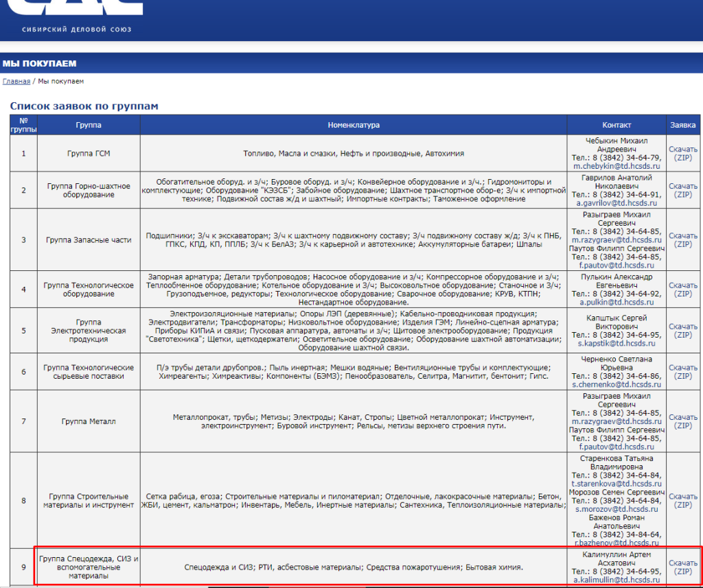Screen dimensions: 703x588
Task: Email s.chernenko@td.hcsds.ru
Action: (x=616, y=384)
